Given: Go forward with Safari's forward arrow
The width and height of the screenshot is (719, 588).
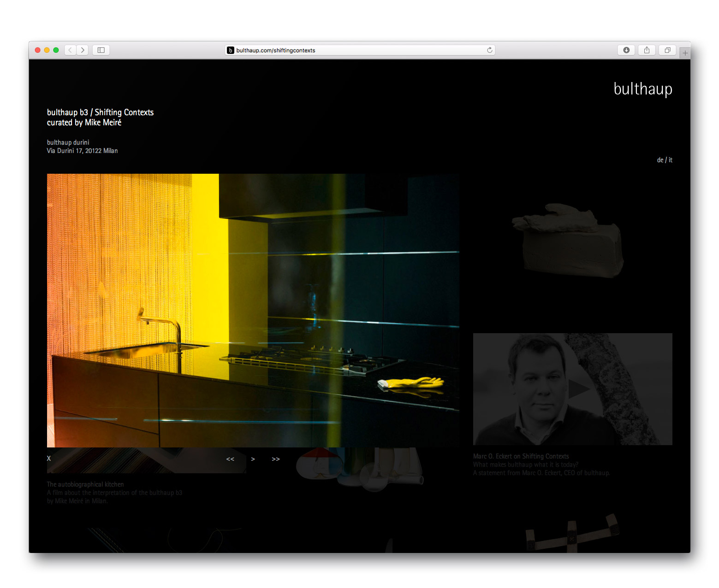Looking at the screenshot, I should (x=83, y=50).
